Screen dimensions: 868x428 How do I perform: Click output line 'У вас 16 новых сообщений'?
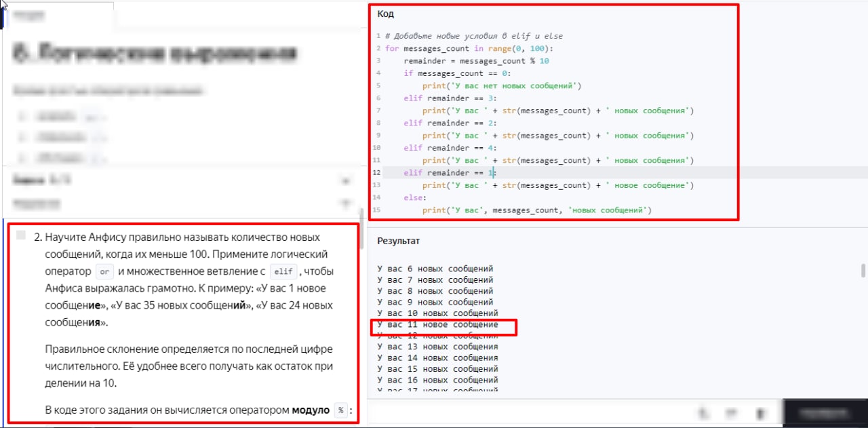[438, 380]
